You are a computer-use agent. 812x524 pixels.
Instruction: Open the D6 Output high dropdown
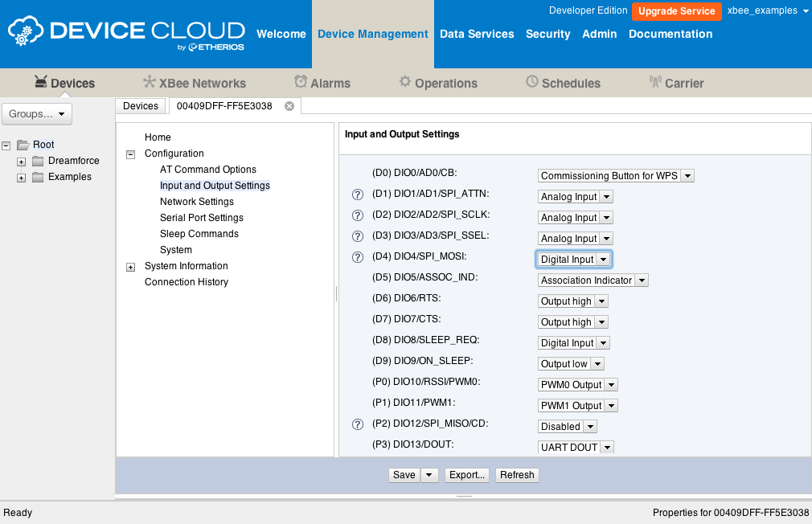coord(572,301)
